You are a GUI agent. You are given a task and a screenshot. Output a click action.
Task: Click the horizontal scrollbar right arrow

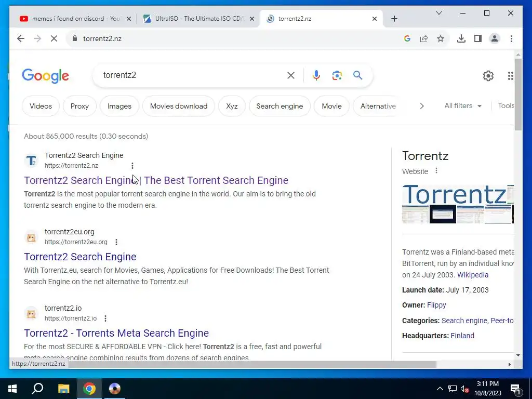pyautogui.click(x=509, y=364)
